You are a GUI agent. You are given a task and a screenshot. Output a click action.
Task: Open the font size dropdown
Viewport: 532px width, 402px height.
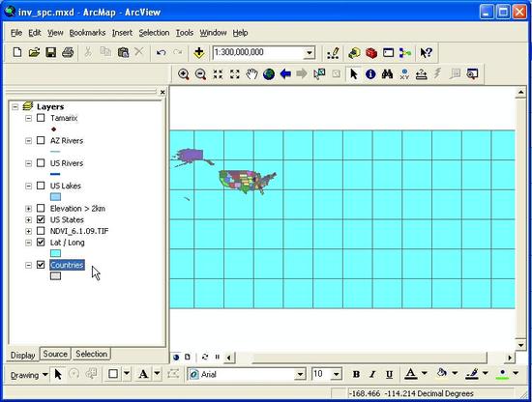336,375
